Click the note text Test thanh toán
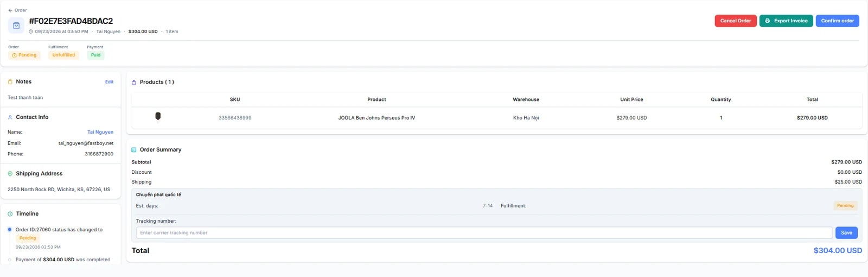 (x=25, y=98)
